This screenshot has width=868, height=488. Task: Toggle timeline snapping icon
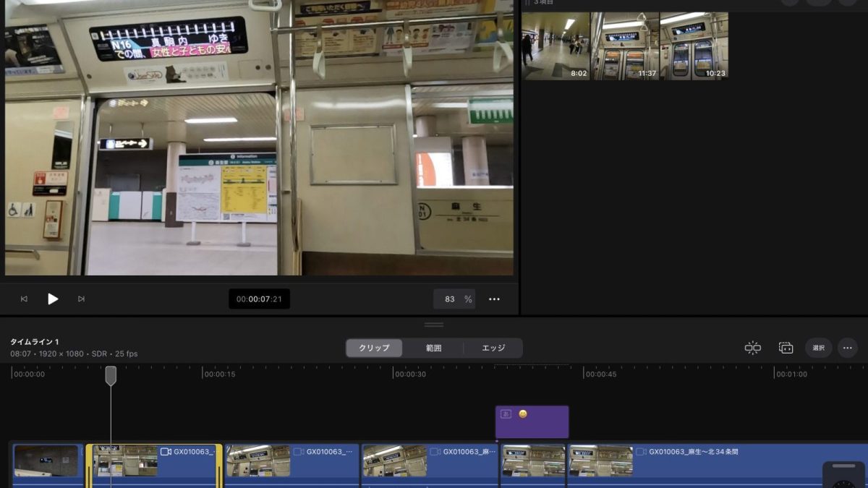point(753,348)
